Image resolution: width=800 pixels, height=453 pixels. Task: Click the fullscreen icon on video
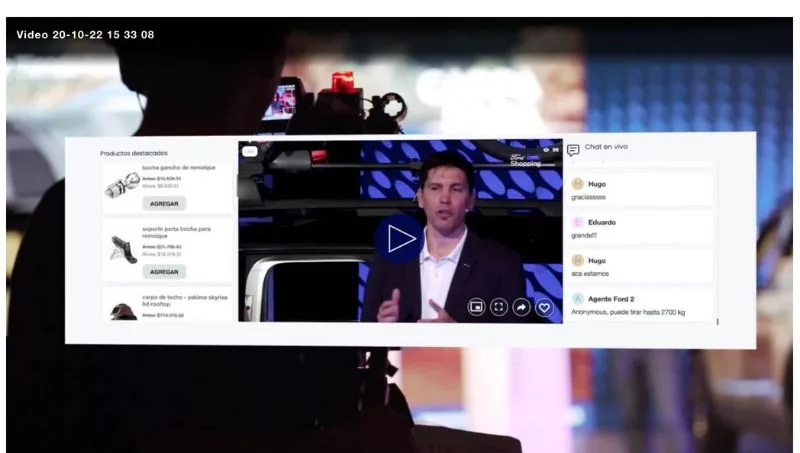click(x=499, y=307)
